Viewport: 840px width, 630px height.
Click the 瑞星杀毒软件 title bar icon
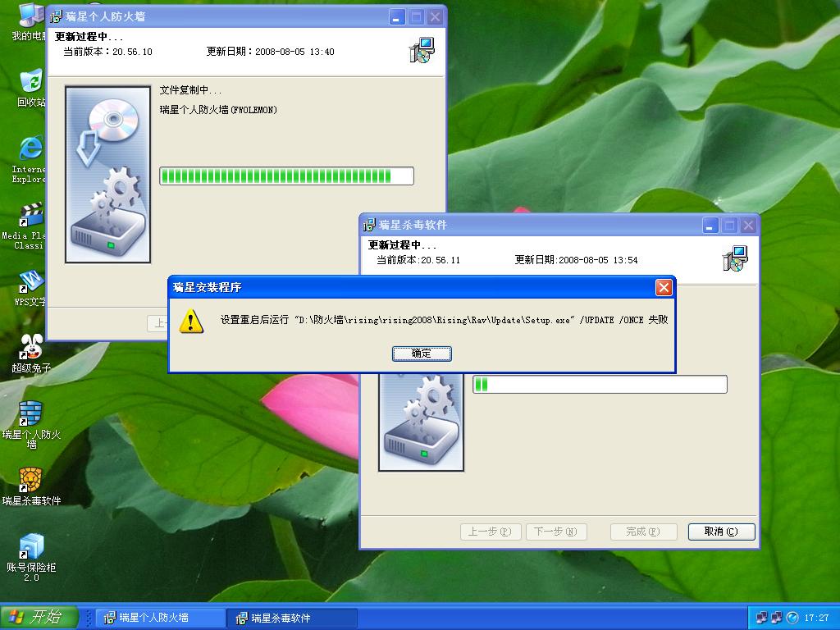pos(369,225)
